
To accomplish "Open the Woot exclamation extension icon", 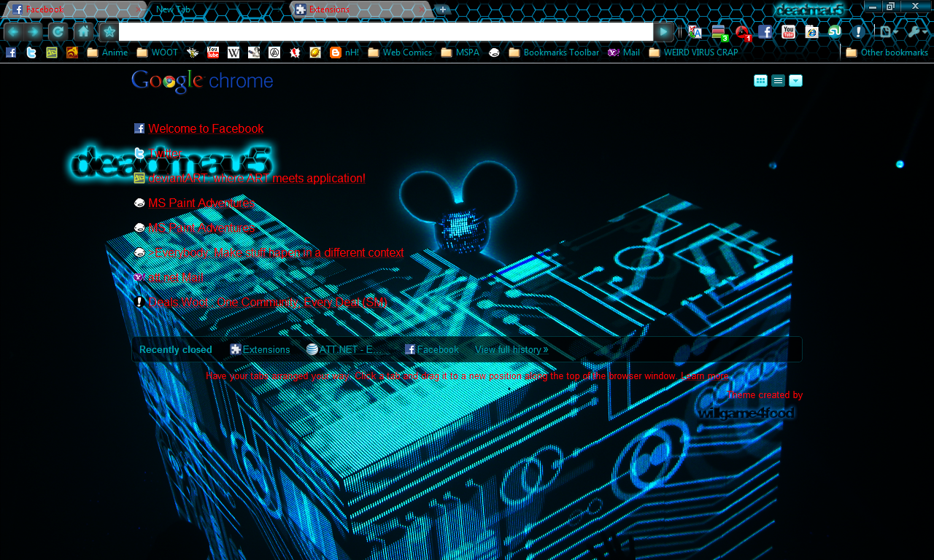I will (858, 31).
